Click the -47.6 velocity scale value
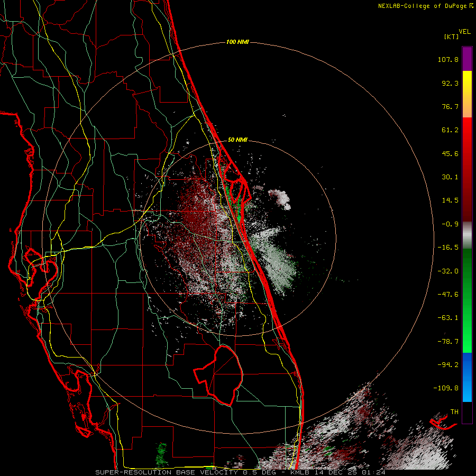 [448, 295]
